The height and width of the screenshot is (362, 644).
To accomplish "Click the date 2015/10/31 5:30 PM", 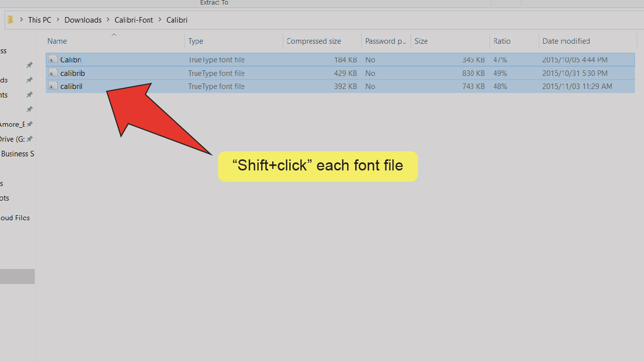I will coord(575,73).
